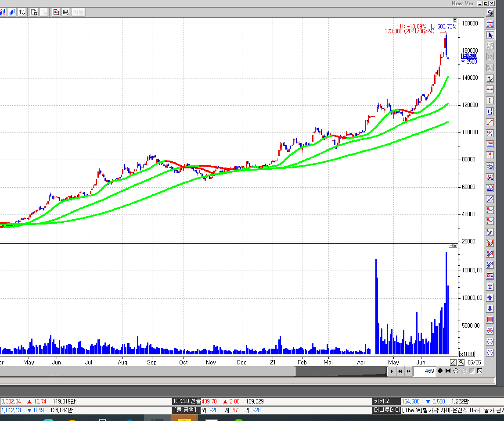
Task: Expand the price chart panel corner box
Action: pos(455,20)
